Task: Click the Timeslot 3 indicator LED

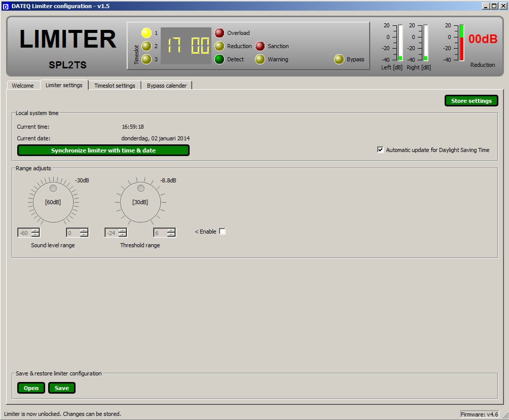Action: 147,59
